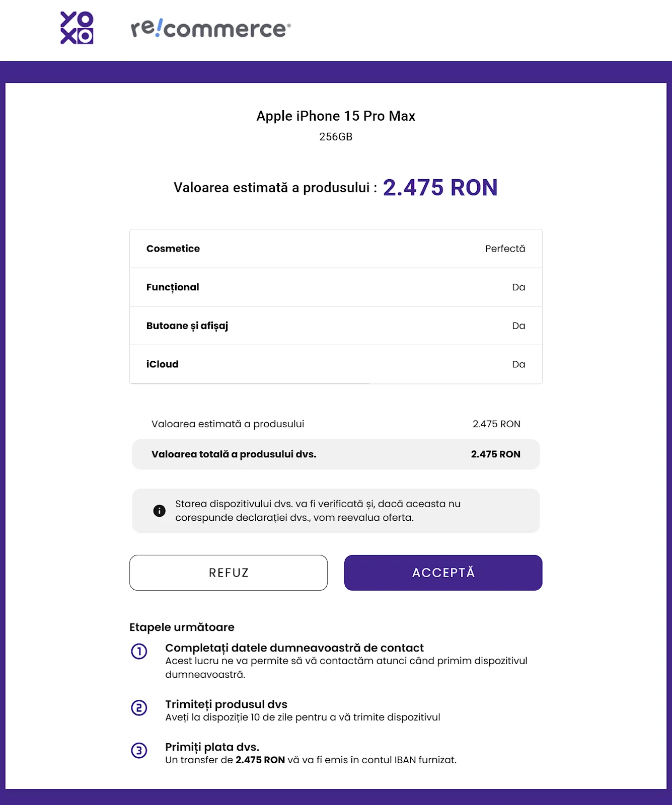Click the YOXO logo icon

click(x=77, y=28)
